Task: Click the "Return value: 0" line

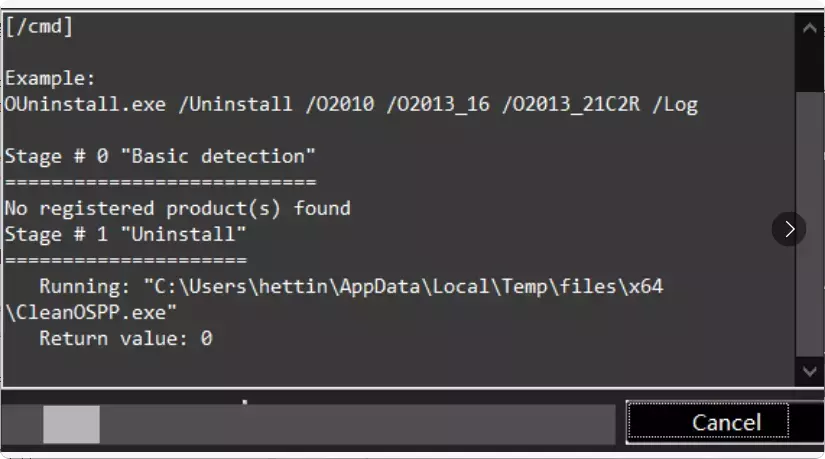Action: pos(125,338)
